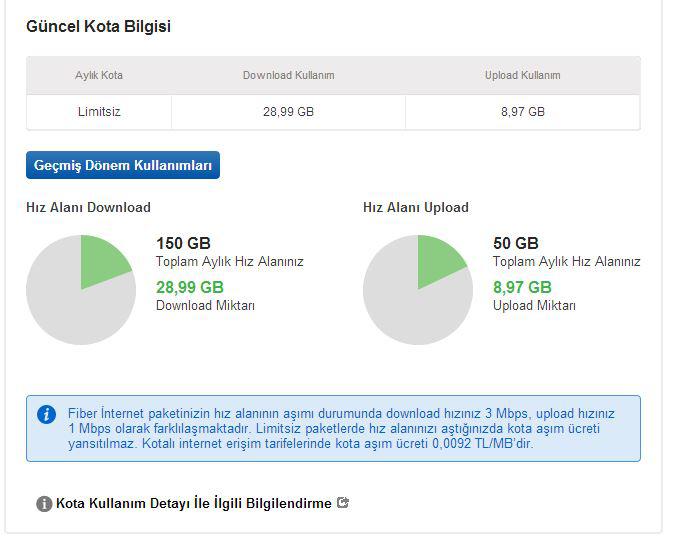The image size is (673, 540).
Task: Click the Güncel Kota Bilgisi heading
Action: 98,27
